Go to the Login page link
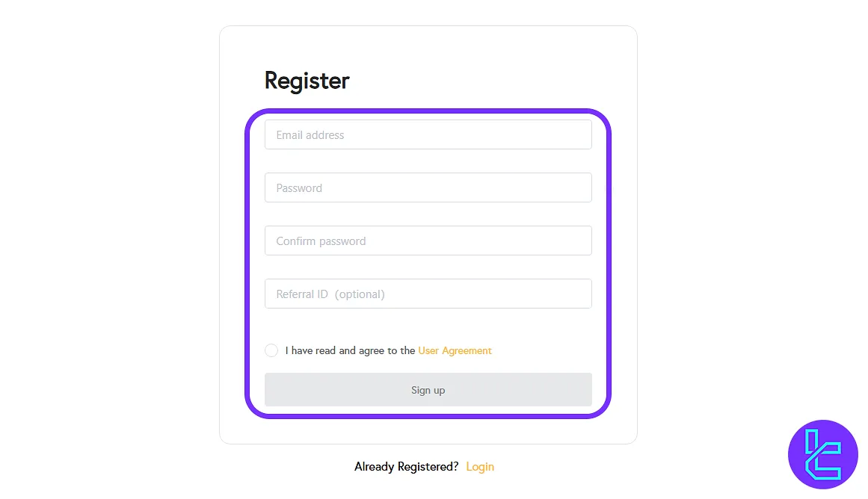The width and height of the screenshot is (868, 499). [x=480, y=467]
